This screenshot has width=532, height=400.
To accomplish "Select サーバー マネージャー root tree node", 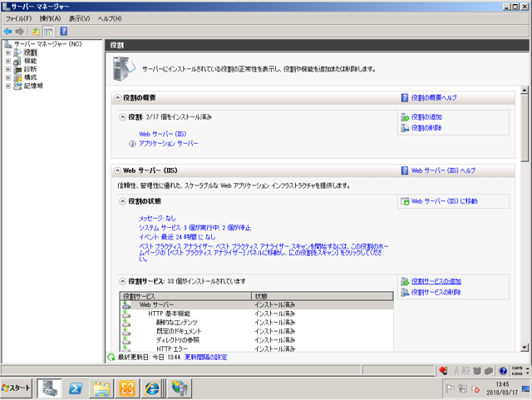I will (47, 44).
